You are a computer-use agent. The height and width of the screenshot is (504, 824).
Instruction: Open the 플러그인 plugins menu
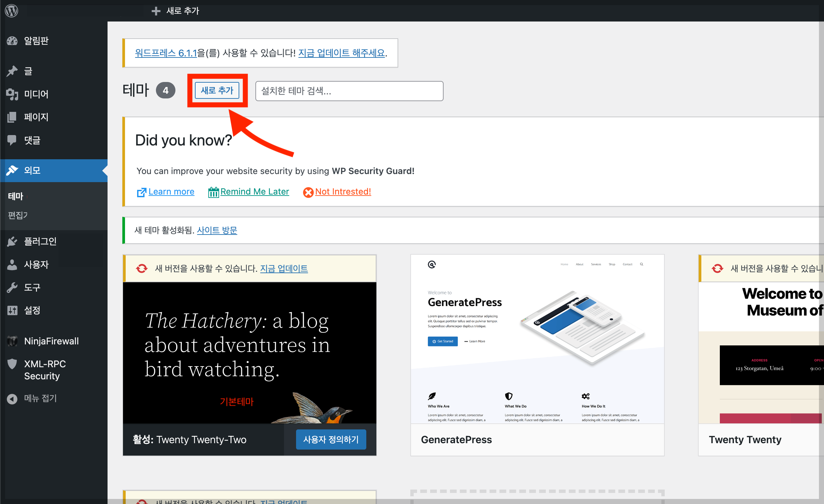point(40,241)
